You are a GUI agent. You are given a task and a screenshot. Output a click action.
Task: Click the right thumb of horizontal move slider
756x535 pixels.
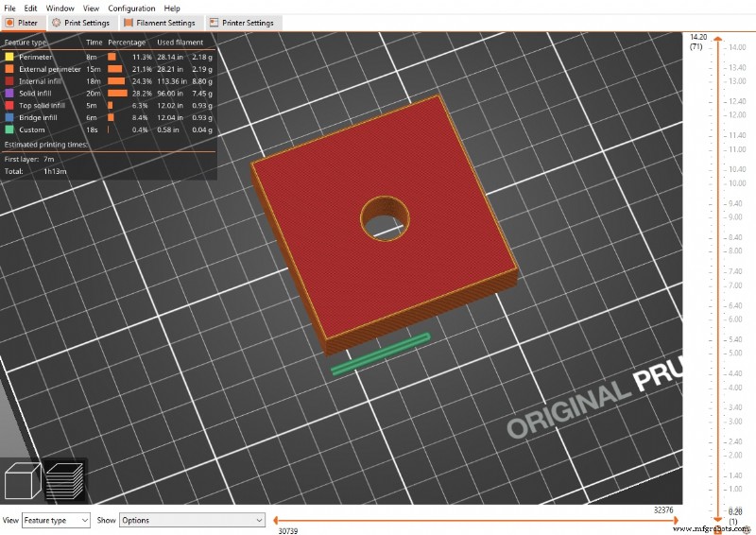pos(676,520)
